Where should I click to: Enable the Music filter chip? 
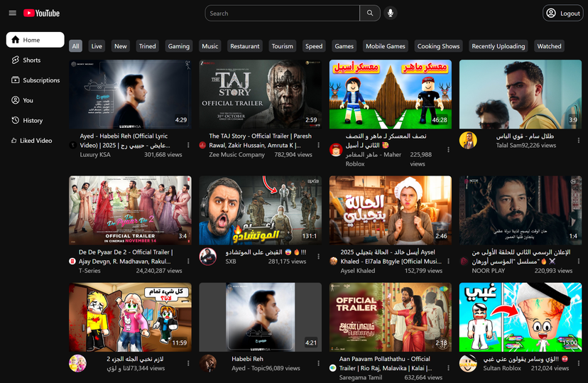[x=210, y=46]
